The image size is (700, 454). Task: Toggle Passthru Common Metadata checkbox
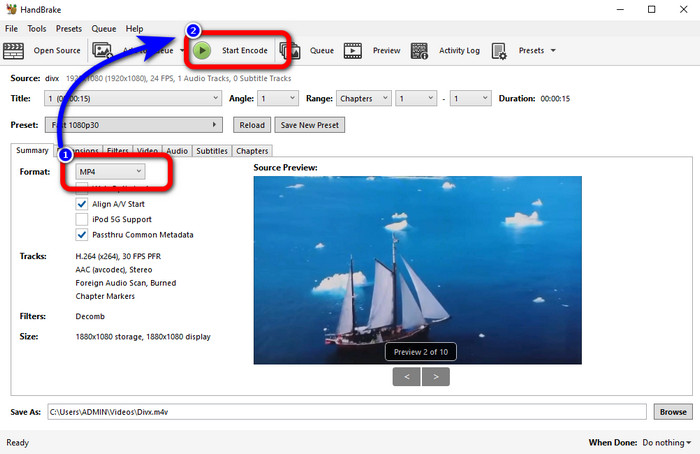click(x=81, y=234)
